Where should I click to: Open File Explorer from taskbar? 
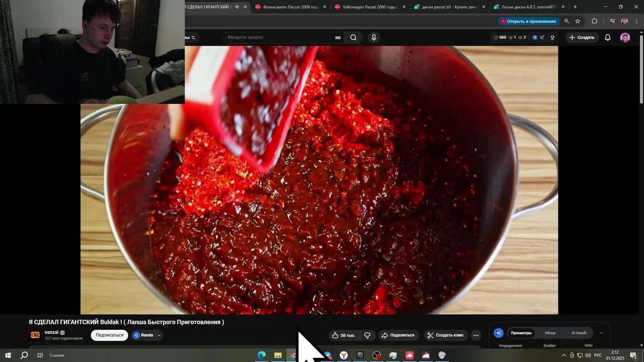pyautogui.click(x=278, y=355)
